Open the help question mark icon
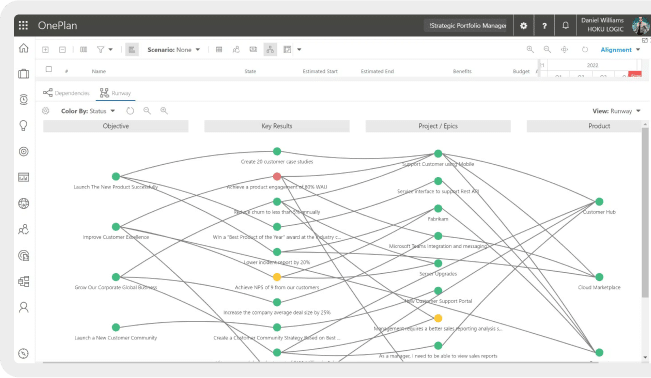The height and width of the screenshot is (378, 651). tap(544, 26)
